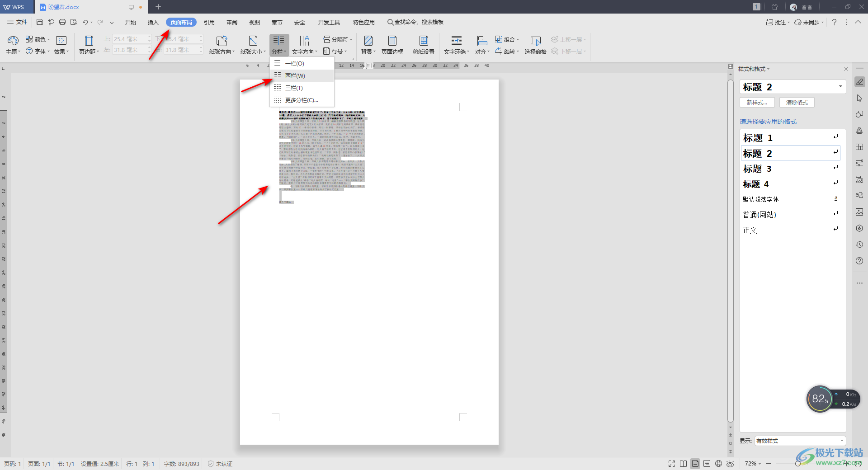Image resolution: width=868 pixels, height=470 pixels.
Task: Choose 三栏(T) three columns option
Action: (x=302, y=88)
